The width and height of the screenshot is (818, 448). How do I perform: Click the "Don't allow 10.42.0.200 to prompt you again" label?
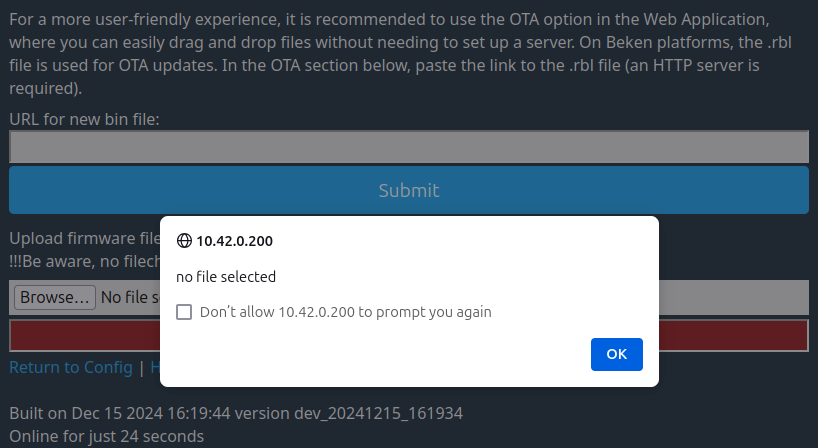pyautogui.click(x=345, y=312)
